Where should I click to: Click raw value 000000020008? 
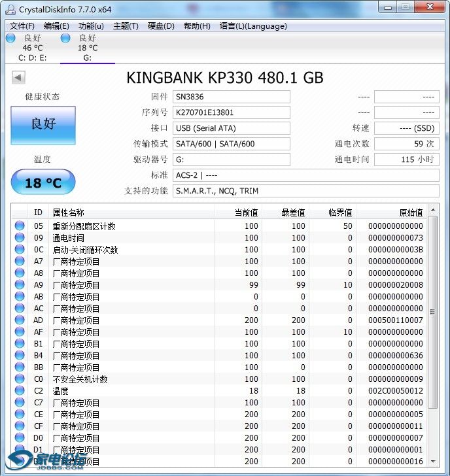click(x=395, y=285)
